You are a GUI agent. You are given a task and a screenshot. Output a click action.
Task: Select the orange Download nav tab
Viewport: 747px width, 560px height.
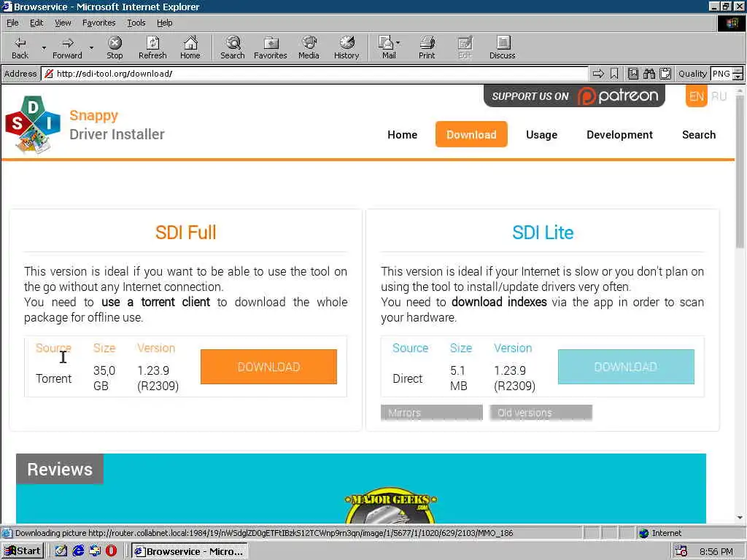pyautogui.click(x=471, y=134)
